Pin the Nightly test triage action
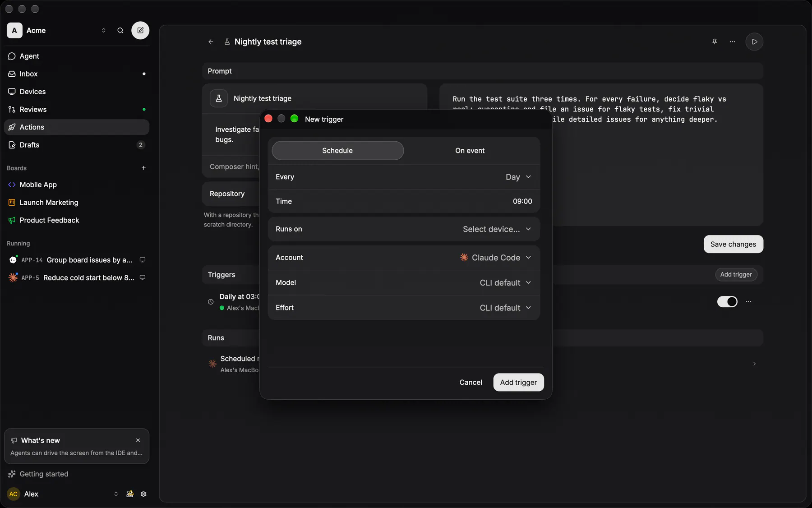Viewport: 812px width, 508px height. pos(715,42)
